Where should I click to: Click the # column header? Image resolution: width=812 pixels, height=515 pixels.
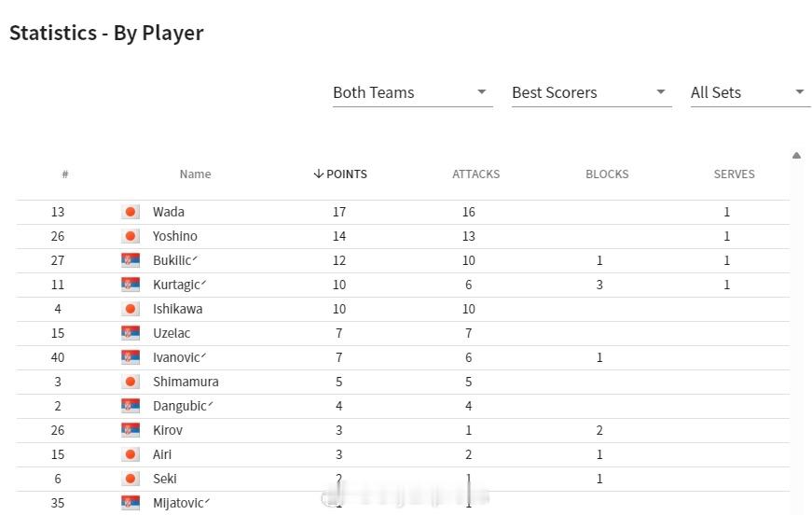[65, 174]
